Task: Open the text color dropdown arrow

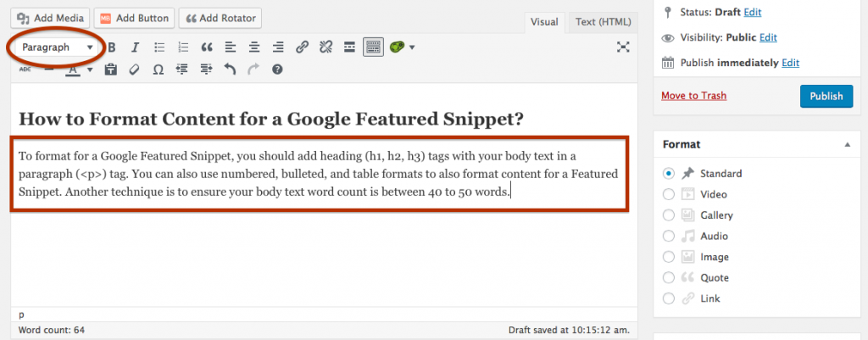Action: (90, 70)
